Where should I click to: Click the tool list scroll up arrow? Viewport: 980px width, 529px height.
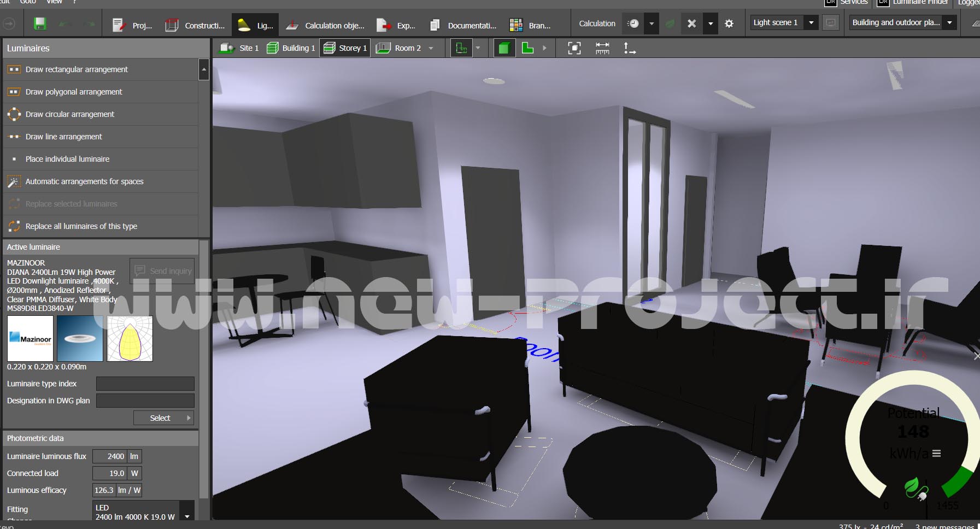tap(204, 69)
